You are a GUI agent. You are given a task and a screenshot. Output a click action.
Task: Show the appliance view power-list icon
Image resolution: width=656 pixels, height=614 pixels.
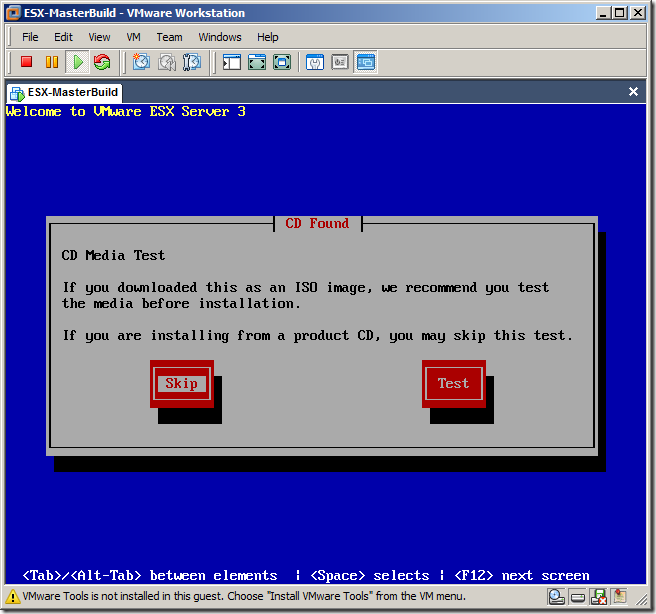340,62
